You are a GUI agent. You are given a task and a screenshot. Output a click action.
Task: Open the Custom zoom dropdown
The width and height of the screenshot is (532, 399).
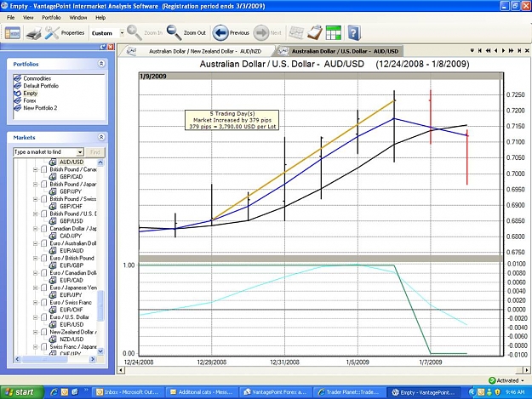tap(122, 33)
